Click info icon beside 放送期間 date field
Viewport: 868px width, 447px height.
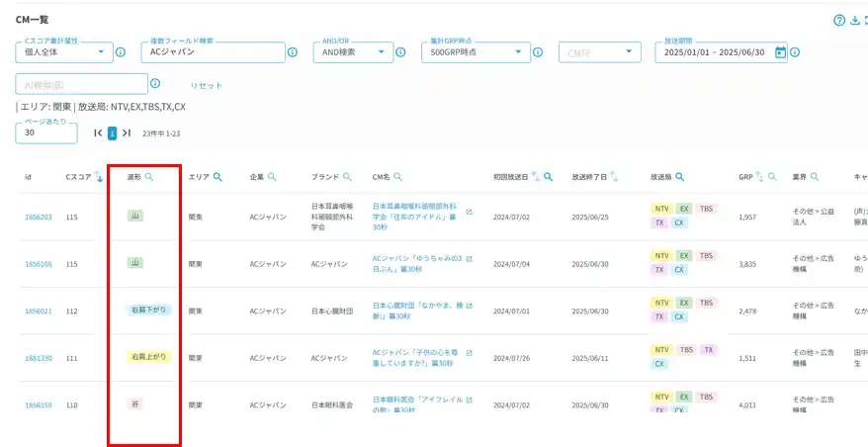click(795, 52)
